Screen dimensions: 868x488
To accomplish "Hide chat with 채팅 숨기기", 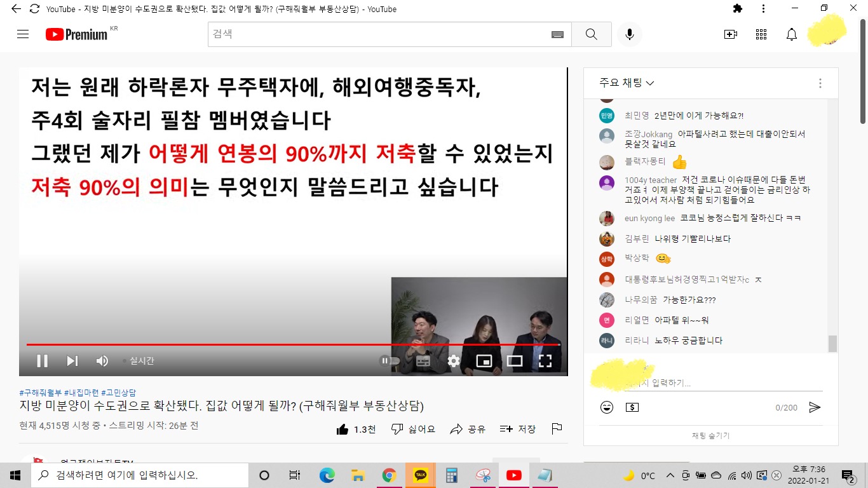I will click(710, 436).
